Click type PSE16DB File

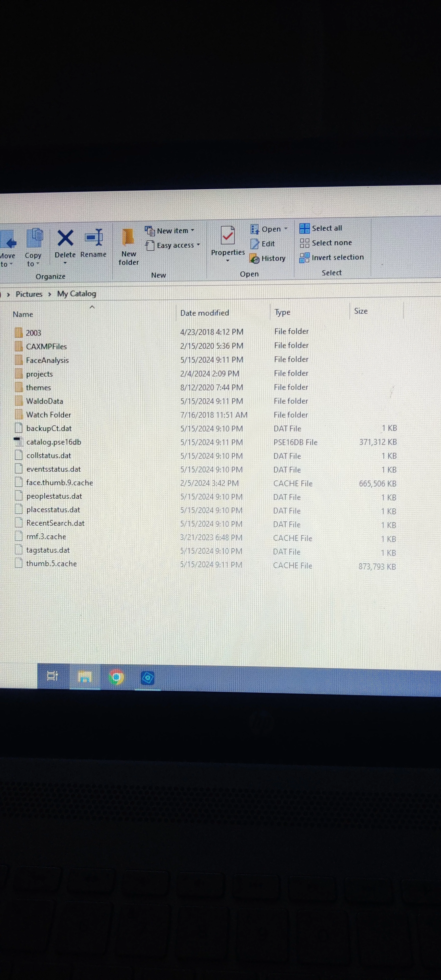tap(295, 442)
